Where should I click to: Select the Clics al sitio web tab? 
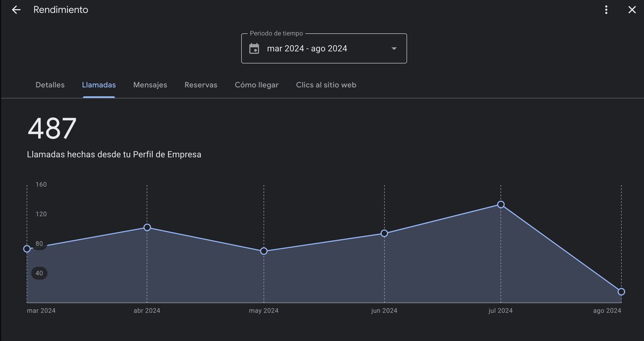(x=326, y=85)
